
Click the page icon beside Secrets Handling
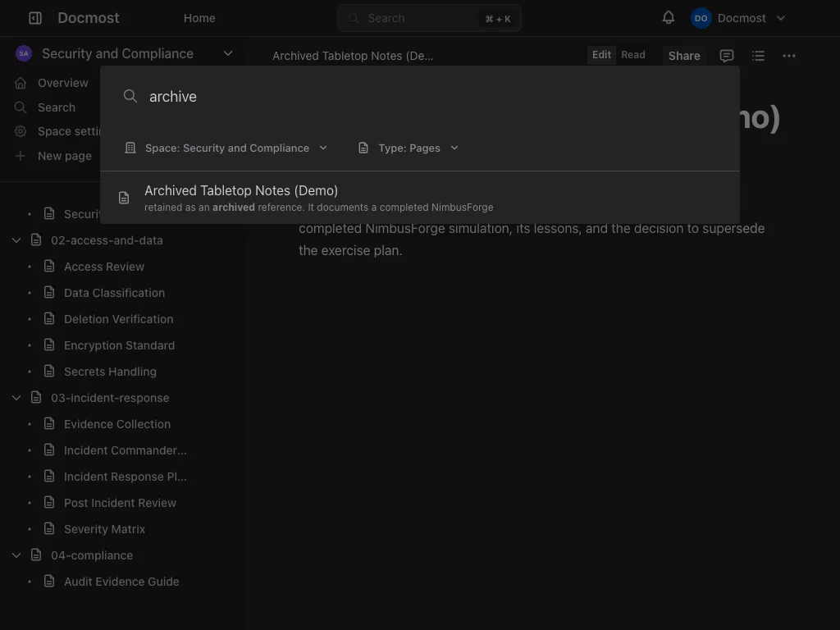click(49, 372)
